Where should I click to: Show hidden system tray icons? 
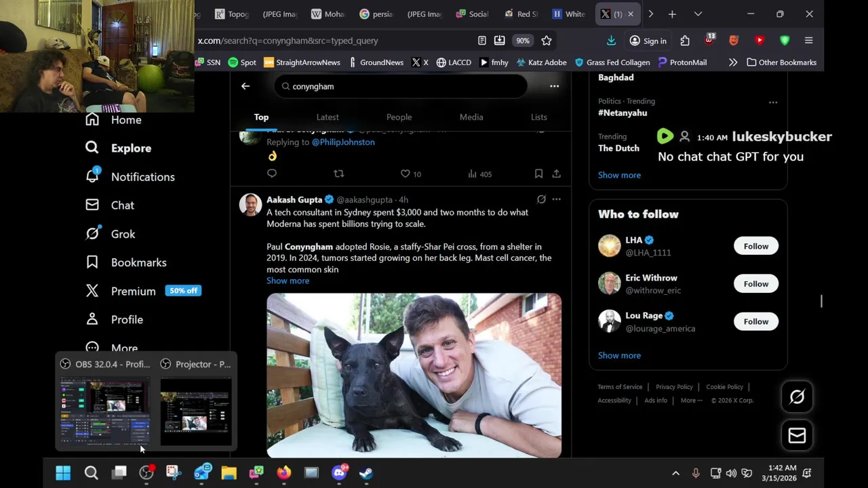[x=675, y=473]
